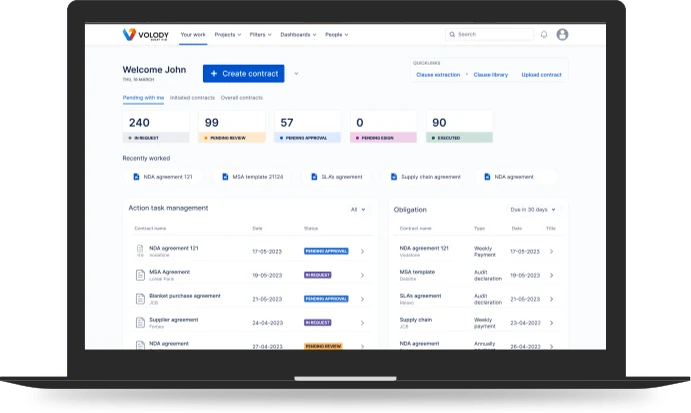Open arrow for NDA agreement 121 obligation

551,251
